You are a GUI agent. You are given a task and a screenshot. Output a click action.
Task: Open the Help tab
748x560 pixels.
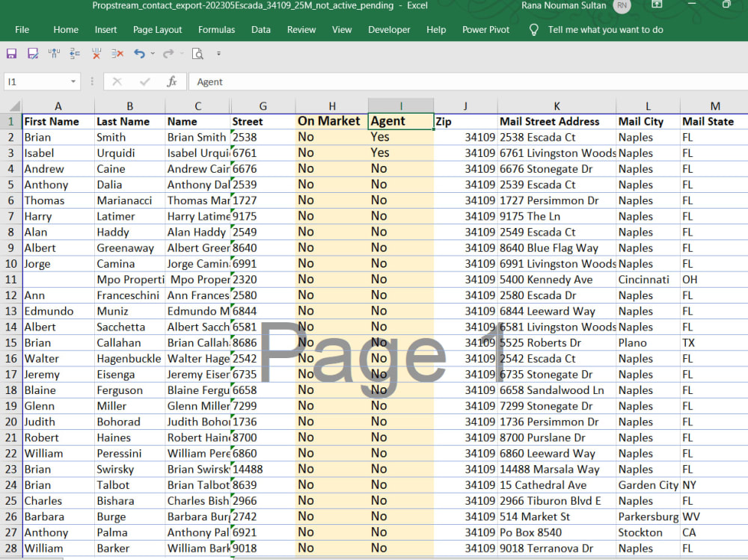click(x=436, y=30)
